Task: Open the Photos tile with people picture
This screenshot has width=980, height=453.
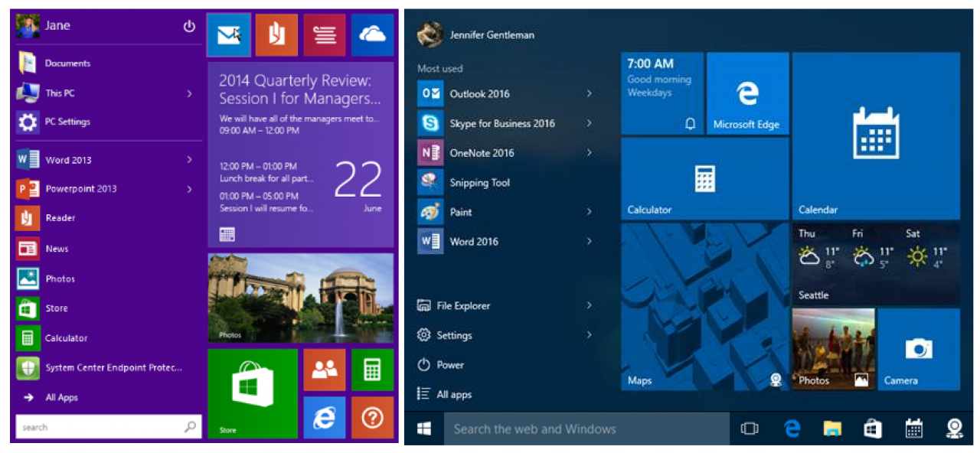Action: [834, 349]
